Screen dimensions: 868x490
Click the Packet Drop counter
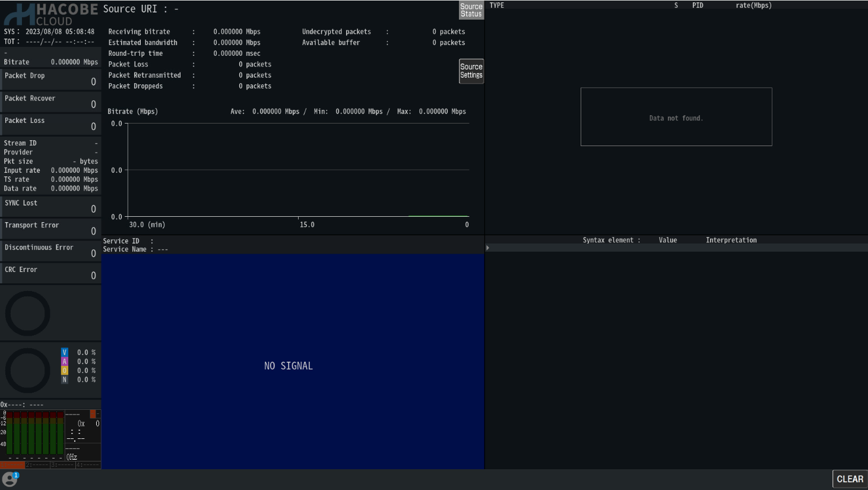tap(50, 79)
